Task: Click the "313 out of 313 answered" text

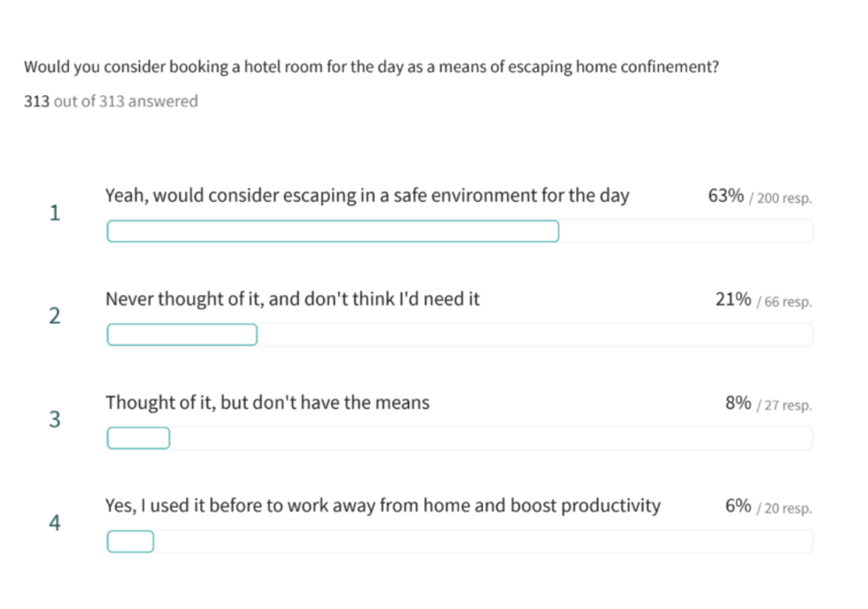Action: pos(111,102)
